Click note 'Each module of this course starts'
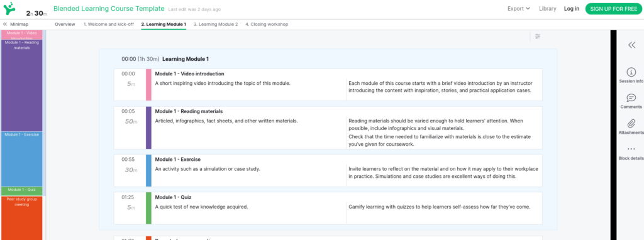Viewport: 644px width, 240px height. [440, 87]
